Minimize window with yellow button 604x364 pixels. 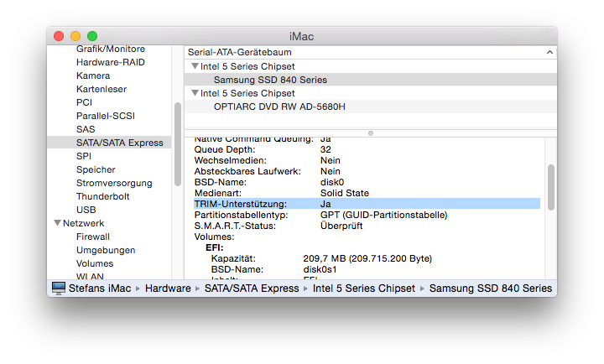(x=75, y=36)
